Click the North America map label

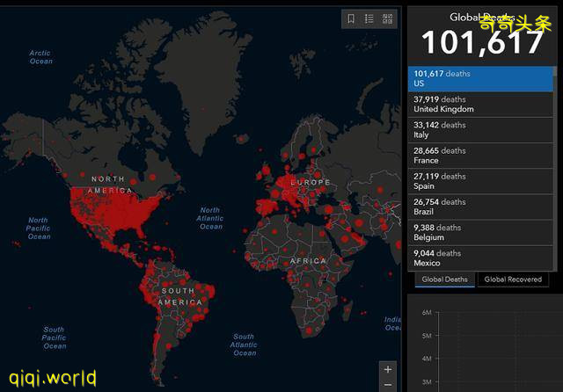pos(110,184)
